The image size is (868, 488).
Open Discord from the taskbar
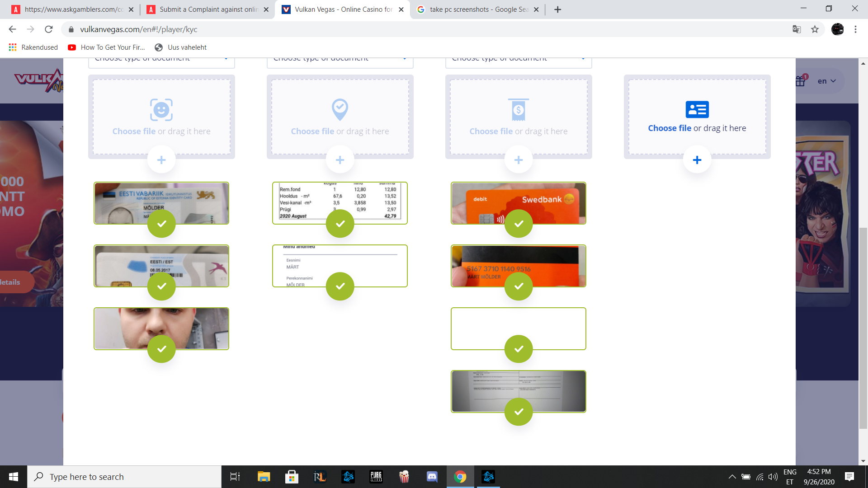tap(432, 477)
